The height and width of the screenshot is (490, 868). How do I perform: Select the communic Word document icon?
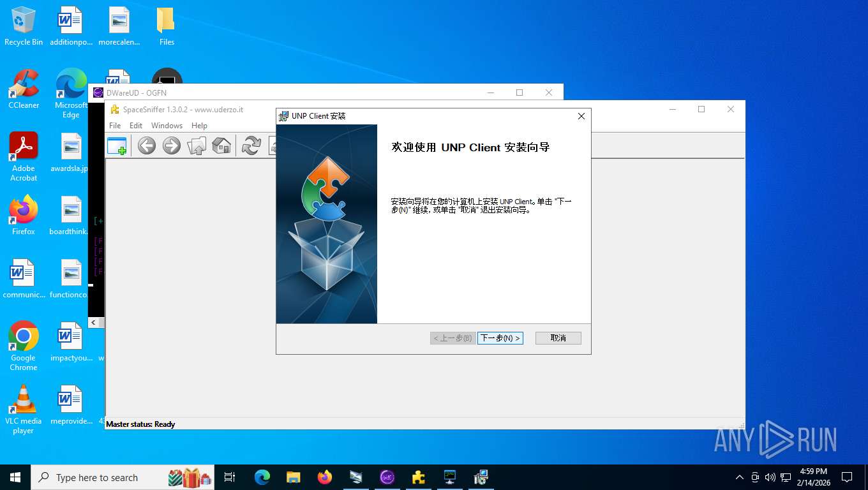[x=24, y=279]
